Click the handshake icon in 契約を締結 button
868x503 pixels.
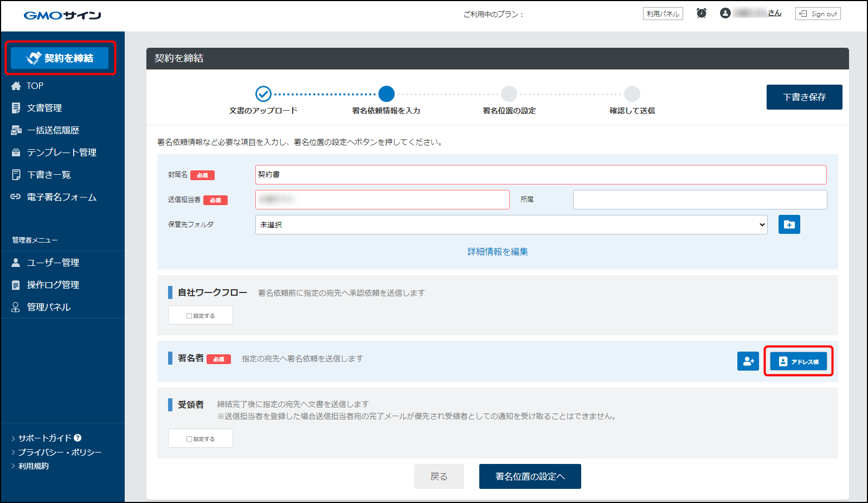click(x=34, y=58)
